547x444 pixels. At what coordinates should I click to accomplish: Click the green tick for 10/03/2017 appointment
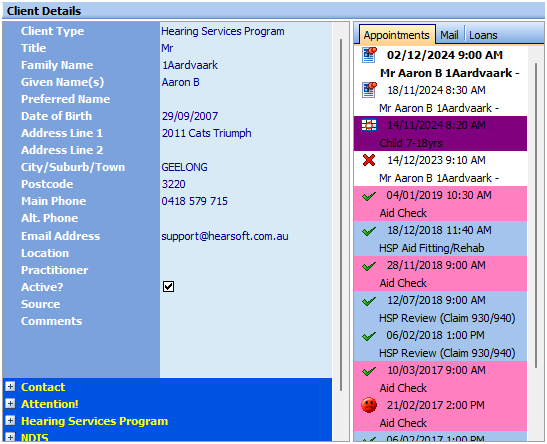coord(369,371)
